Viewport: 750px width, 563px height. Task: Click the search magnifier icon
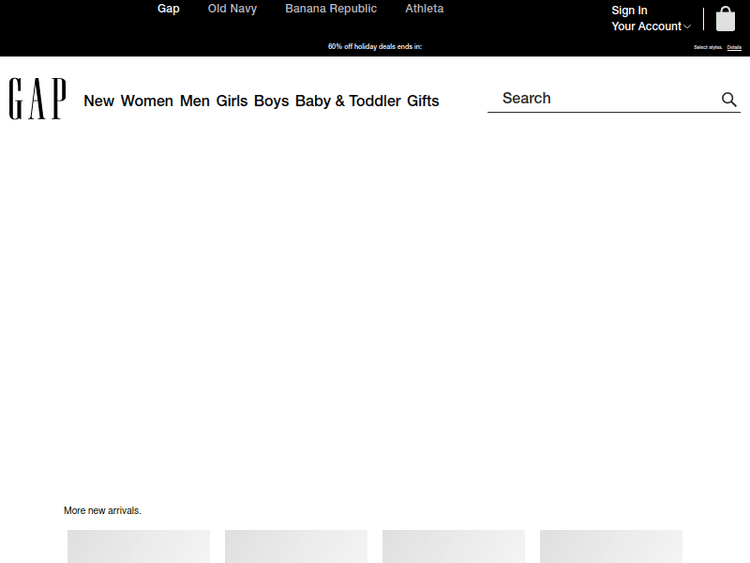(x=729, y=99)
